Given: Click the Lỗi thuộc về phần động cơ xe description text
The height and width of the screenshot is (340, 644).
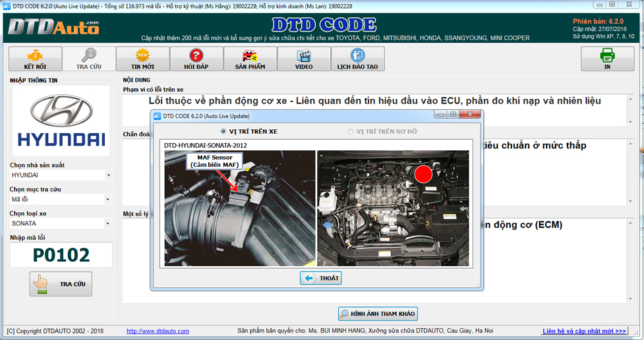Looking at the screenshot, I should pos(374,101).
